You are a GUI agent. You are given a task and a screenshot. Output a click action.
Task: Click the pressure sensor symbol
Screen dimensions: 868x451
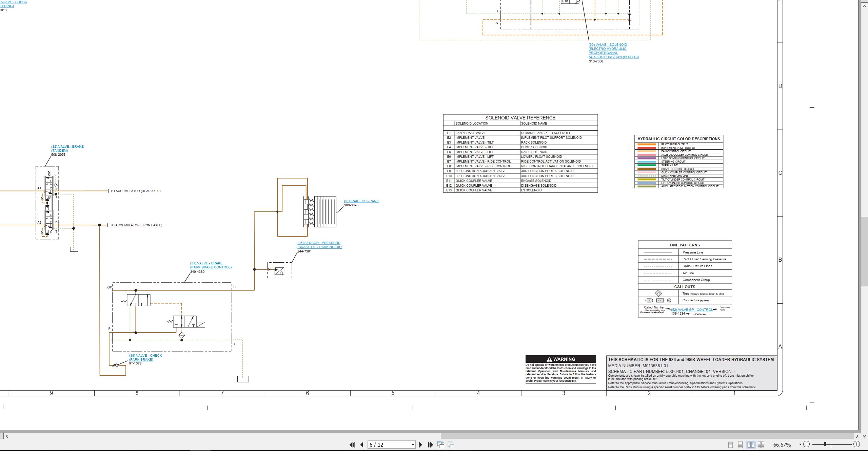[x=279, y=270]
